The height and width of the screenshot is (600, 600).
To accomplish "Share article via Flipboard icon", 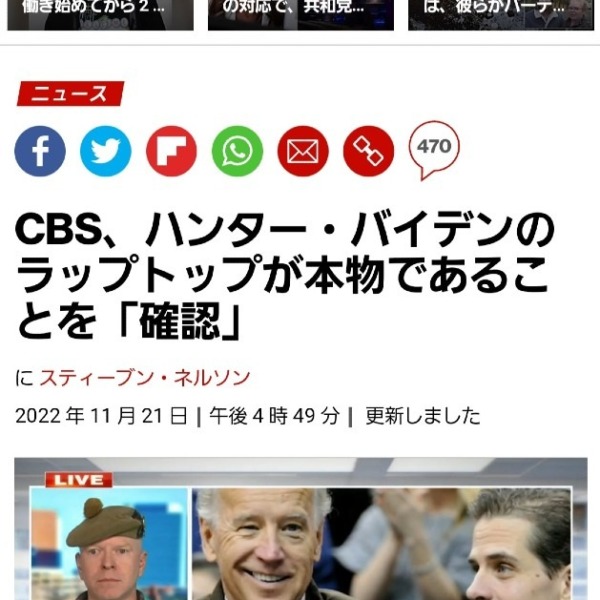I will tap(171, 151).
